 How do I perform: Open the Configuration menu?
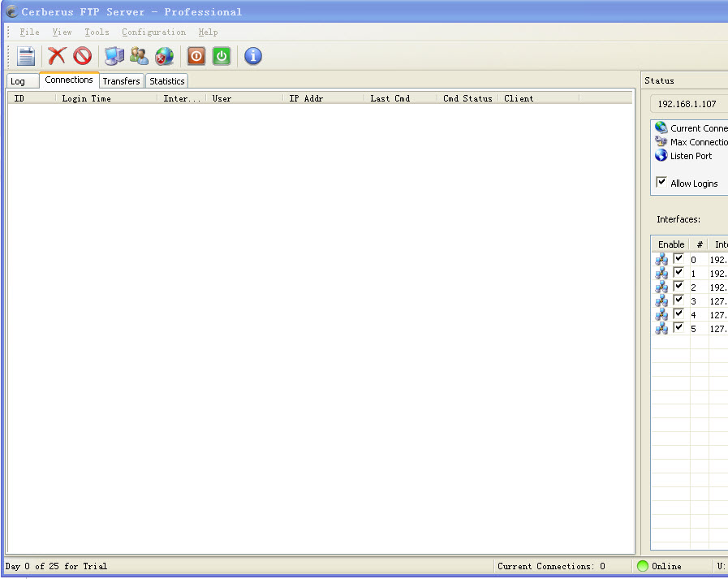[x=153, y=32]
